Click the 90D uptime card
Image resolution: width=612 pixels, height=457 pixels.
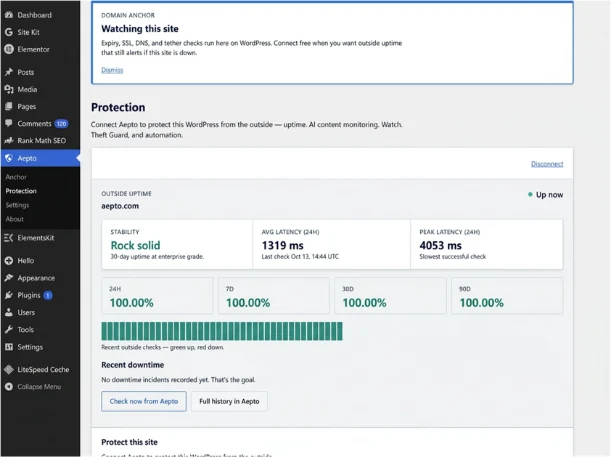pyautogui.click(x=507, y=296)
